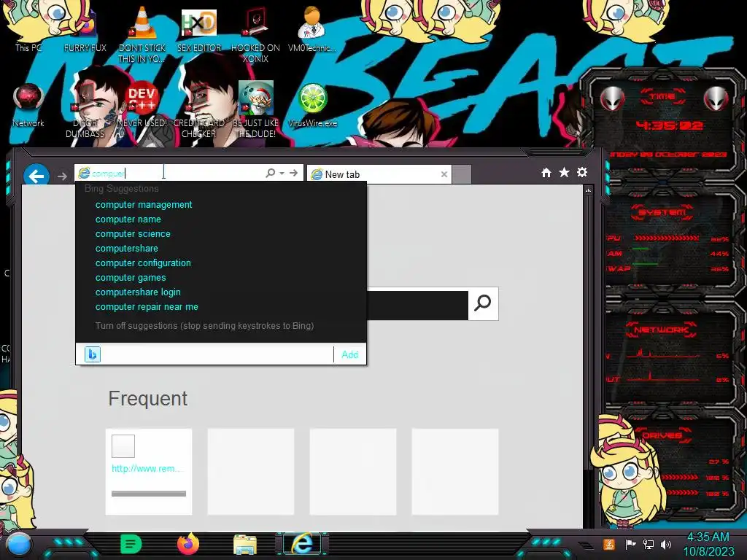Open the BE JUST LIKE THE DUDE shortcut
Viewport: 747px width, 560px height.
[x=256, y=109]
